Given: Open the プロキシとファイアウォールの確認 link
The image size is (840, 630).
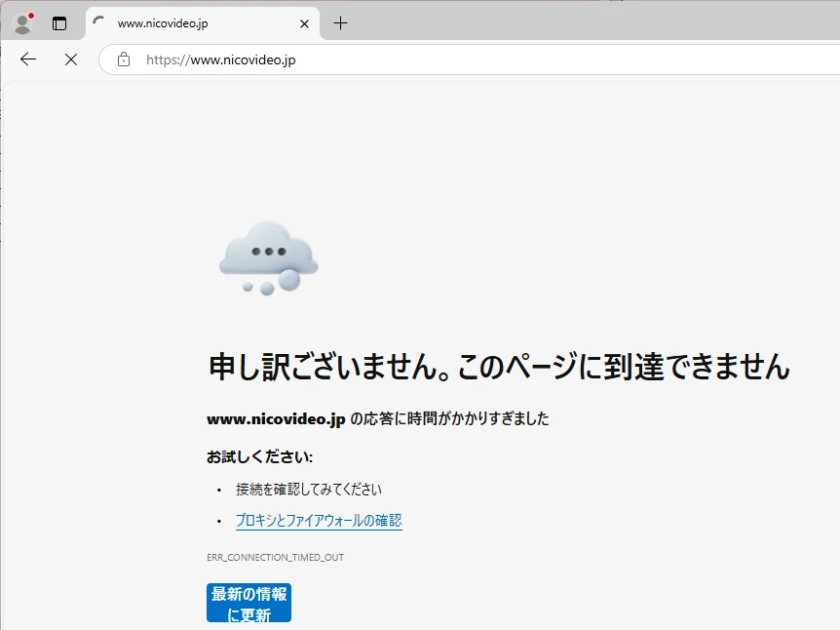Looking at the screenshot, I should (319, 521).
